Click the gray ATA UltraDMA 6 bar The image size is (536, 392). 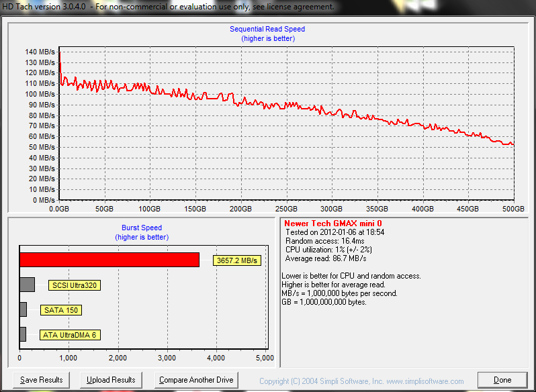coord(23,334)
